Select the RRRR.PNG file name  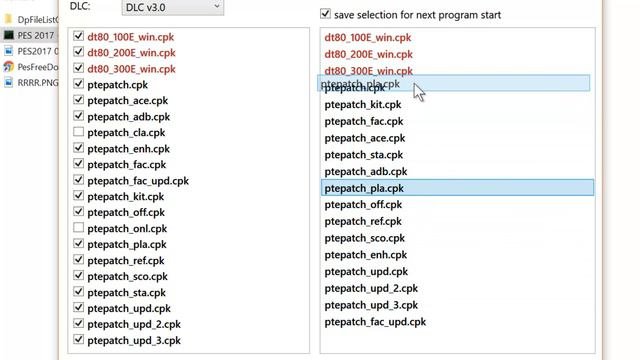(x=38, y=83)
